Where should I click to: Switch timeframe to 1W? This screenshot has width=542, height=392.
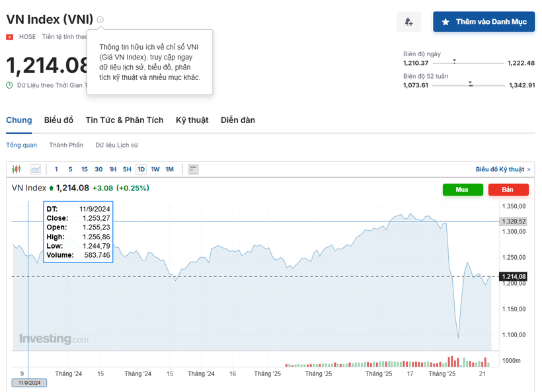click(155, 169)
